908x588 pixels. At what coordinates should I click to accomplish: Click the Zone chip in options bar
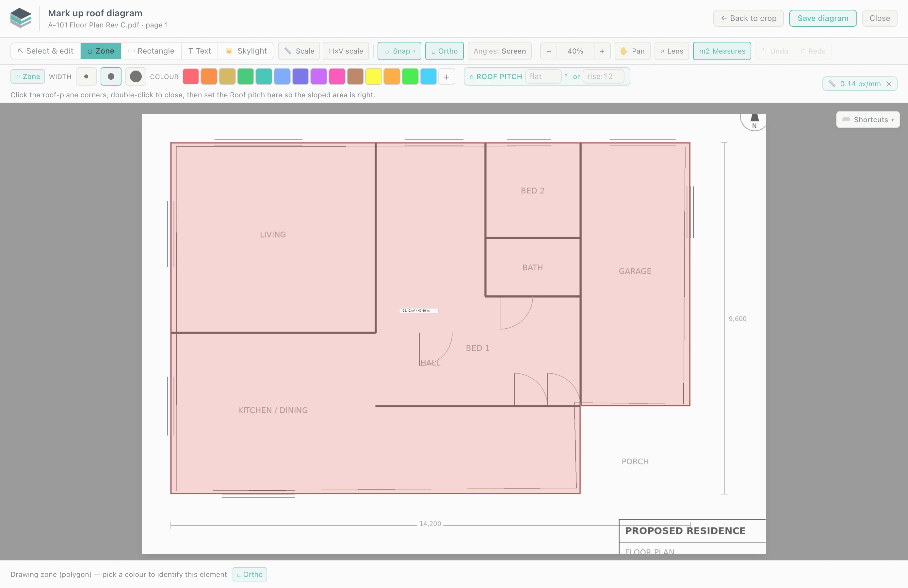pyautogui.click(x=27, y=76)
